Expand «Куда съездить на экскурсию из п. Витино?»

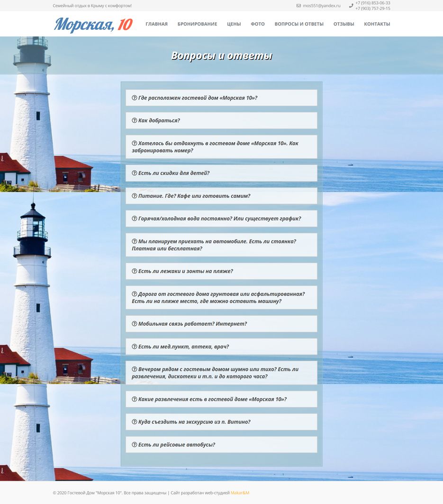(x=221, y=422)
